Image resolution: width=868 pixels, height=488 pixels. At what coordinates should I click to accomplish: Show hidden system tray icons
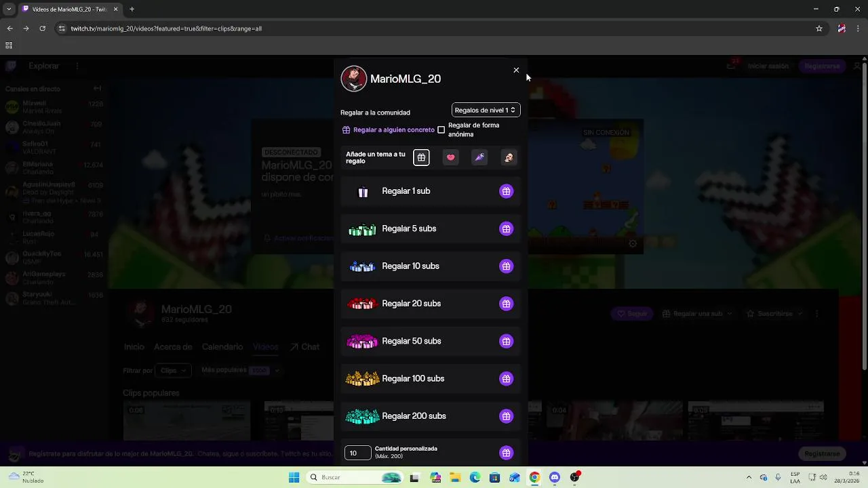[x=749, y=477]
